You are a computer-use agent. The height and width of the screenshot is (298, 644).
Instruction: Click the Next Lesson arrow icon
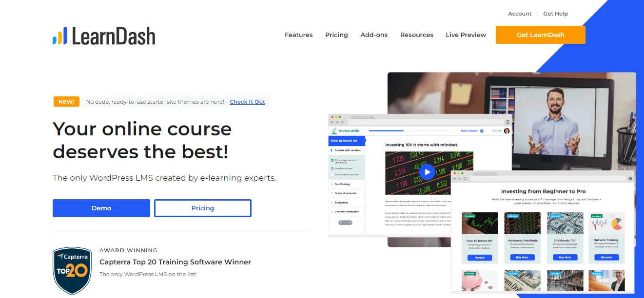click(x=482, y=130)
